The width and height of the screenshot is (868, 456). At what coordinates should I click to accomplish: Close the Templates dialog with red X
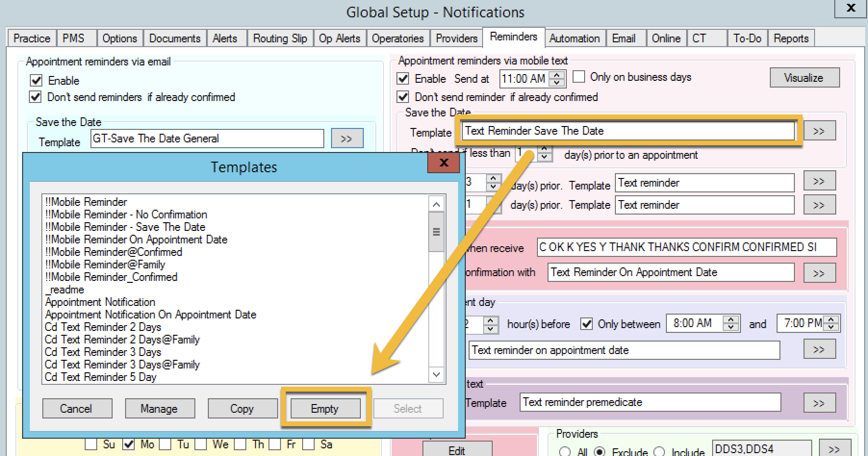click(x=444, y=163)
